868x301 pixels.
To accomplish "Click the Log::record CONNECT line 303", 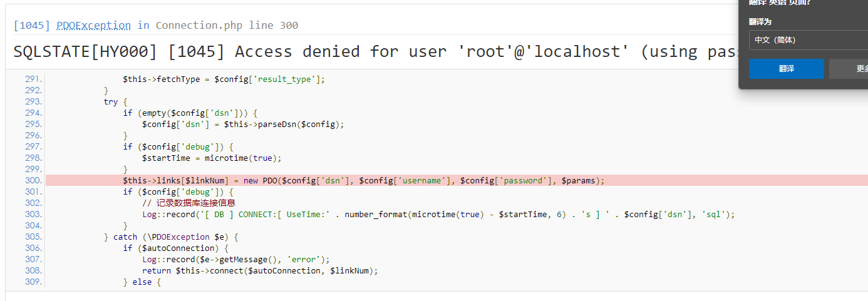I will coord(438,214).
